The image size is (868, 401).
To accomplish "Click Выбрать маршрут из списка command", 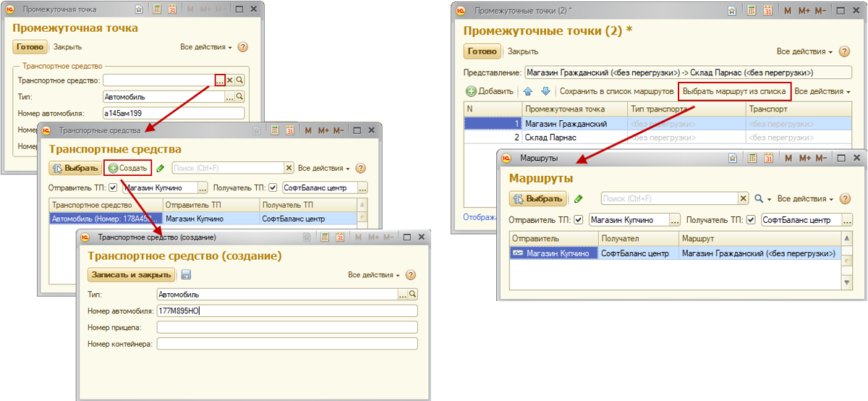I will click(734, 91).
